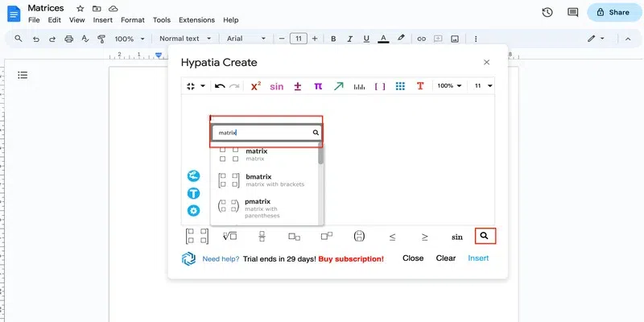Open the Hypatia font size 11 dropdown
The height and width of the screenshot is (322, 644).
pyautogui.click(x=484, y=86)
